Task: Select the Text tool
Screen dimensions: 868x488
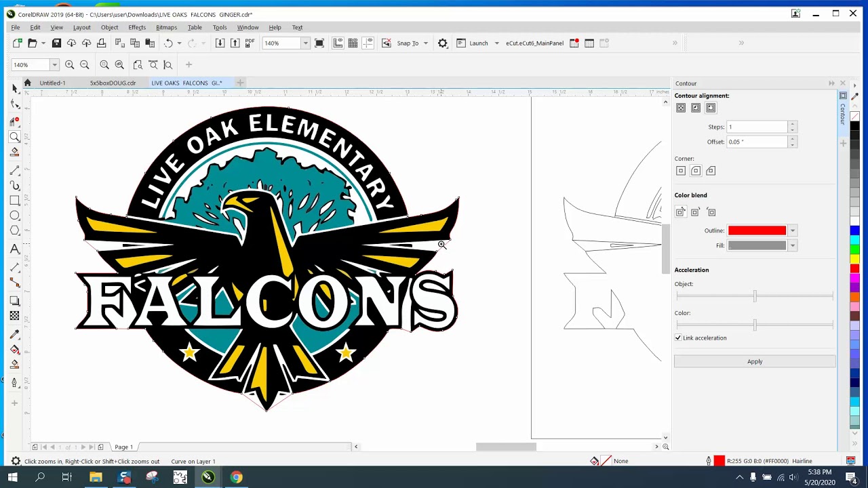Action: (x=15, y=249)
